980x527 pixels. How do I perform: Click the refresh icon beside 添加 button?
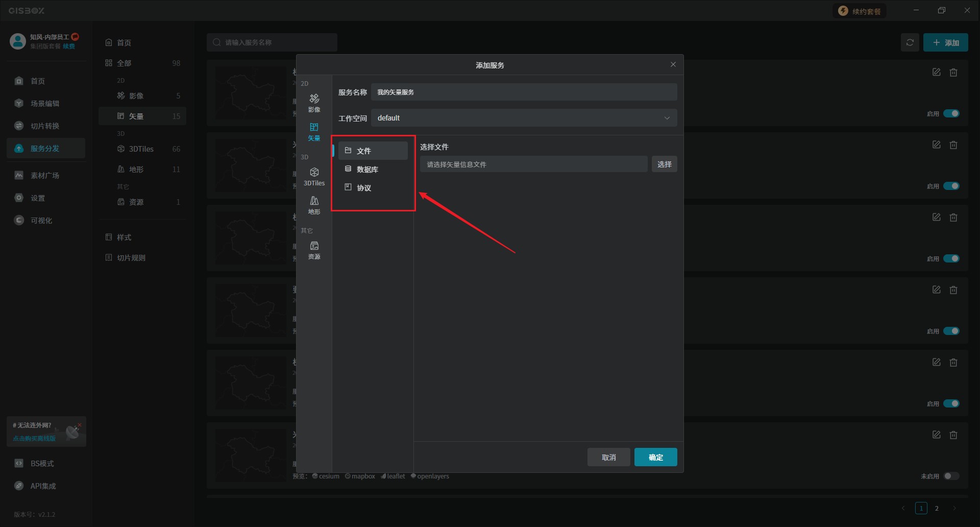(x=910, y=43)
